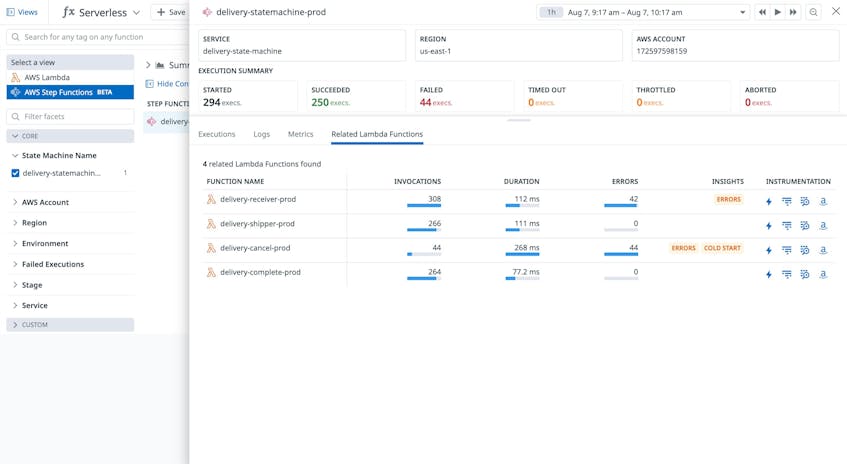Close the delivery-statemachine-prod side panel

(836, 11)
